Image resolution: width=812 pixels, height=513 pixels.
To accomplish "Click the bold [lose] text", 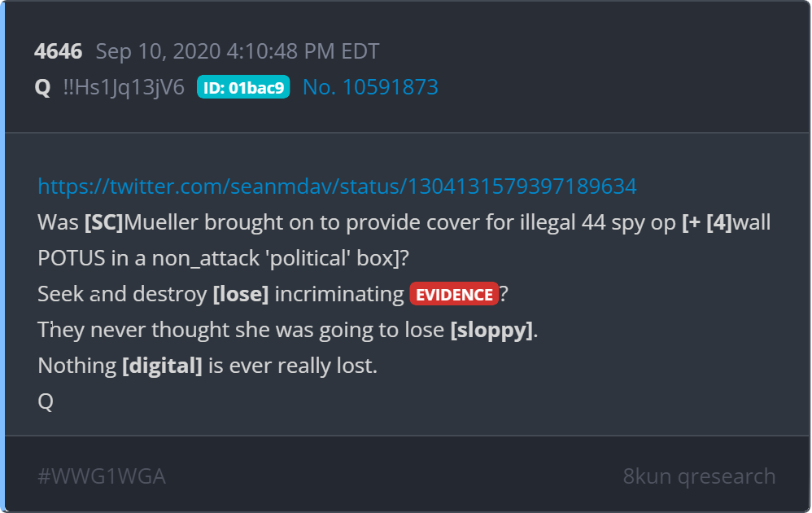I will 241,294.
